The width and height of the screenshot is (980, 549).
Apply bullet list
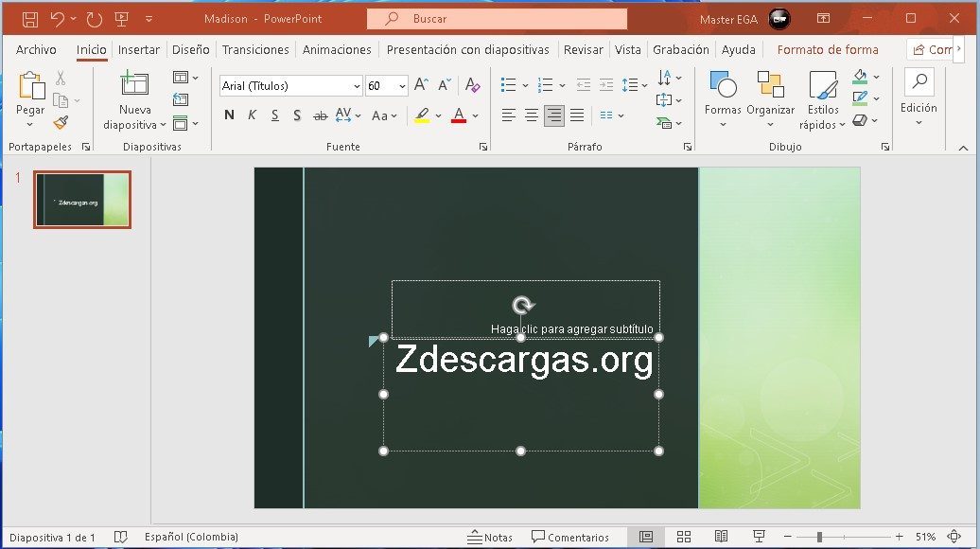509,84
